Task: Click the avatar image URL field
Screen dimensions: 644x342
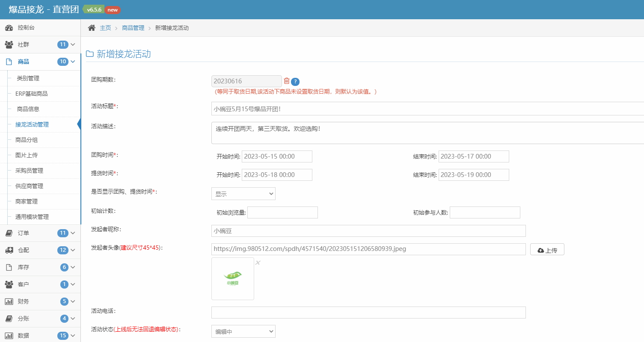Action: pos(368,249)
